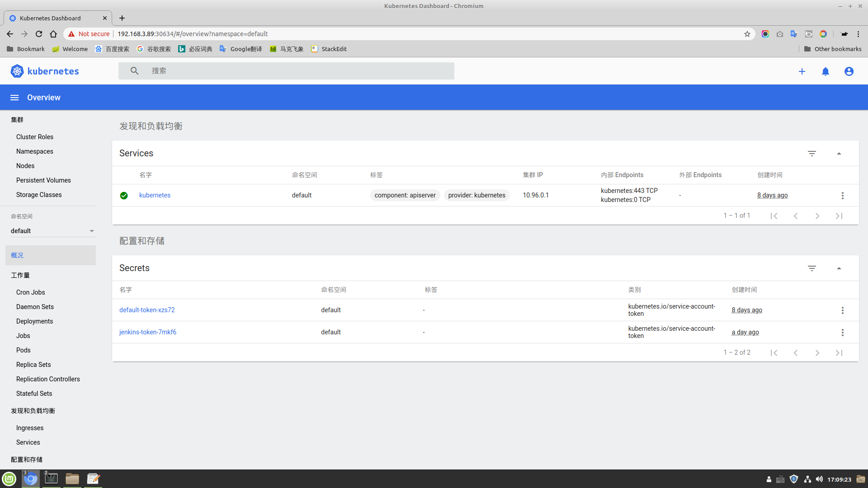868x488 pixels.
Task: Open Ingresses in sidebar
Action: pos(30,428)
